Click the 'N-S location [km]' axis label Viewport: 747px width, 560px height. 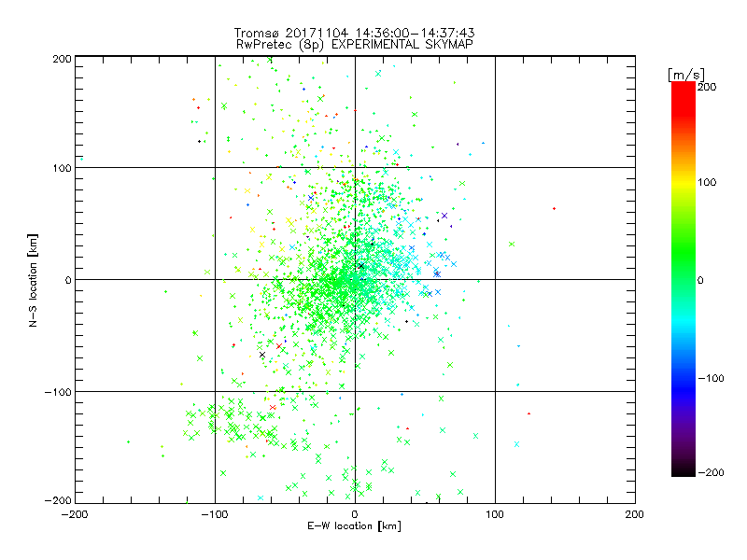coord(33,280)
